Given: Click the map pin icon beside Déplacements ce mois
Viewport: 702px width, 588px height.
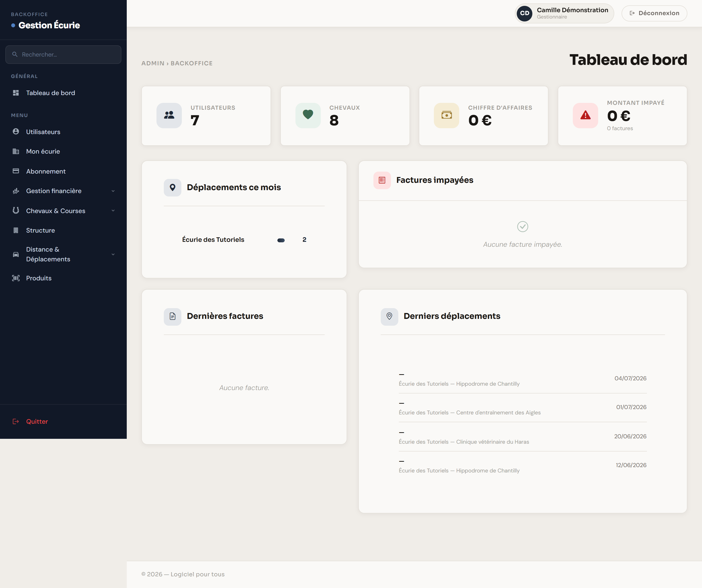Looking at the screenshot, I should [x=173, y=187].
